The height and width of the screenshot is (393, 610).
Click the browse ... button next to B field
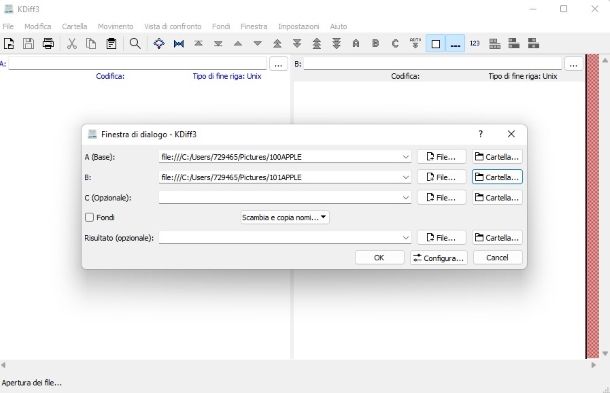pyautogui.click(x=573, y=64)
